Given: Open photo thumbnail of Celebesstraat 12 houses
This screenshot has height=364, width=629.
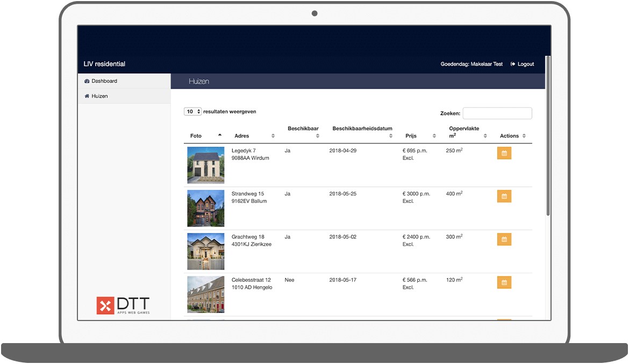Looking at the screenshot, I should pyautogui.click(x=206, y=294).
